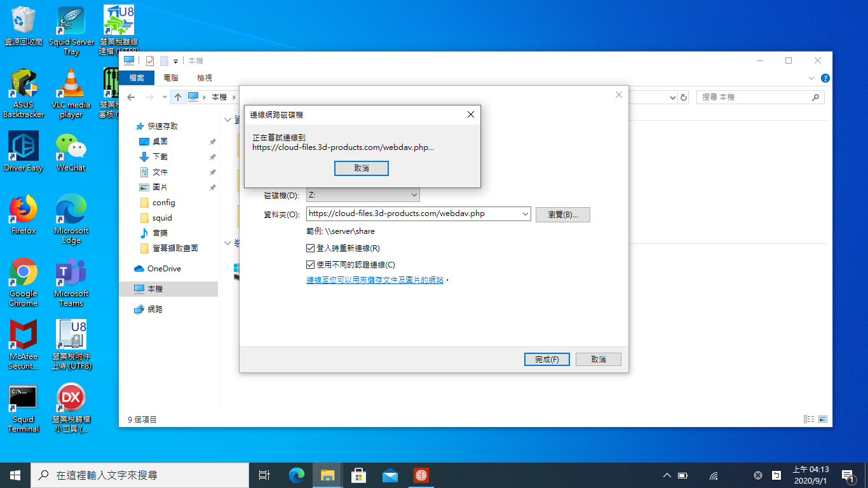Click the 瀏覽(B)... button
This screenshot has height=488, width=868.
(x=562, y=215)
